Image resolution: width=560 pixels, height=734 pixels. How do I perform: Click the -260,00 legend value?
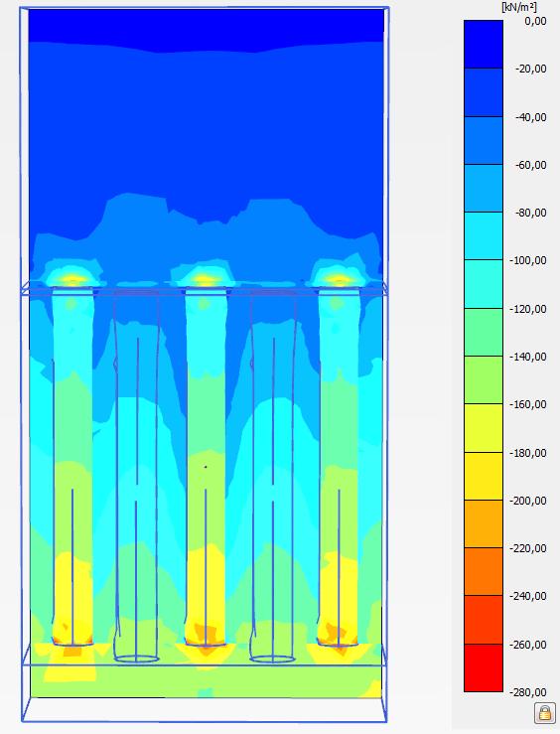coord(527,645)
